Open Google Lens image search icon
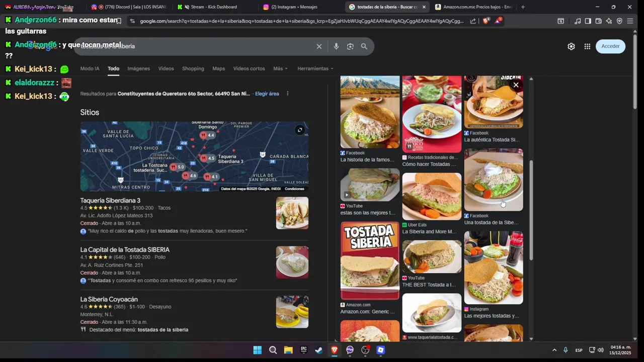Screen dimensions: 644x362 coord(350,46)
